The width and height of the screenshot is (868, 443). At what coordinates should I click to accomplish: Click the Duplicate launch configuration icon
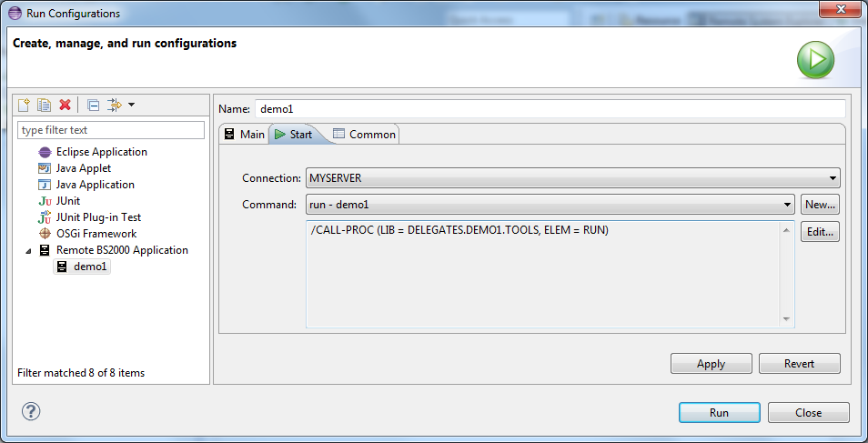[44, 106]
